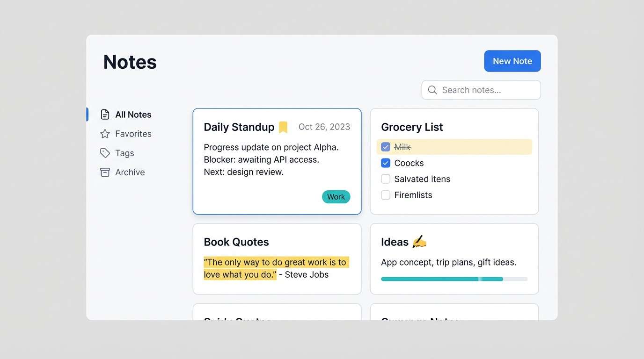Click the All Notes document icon
Image resolution: width=644 pixels, height=359 pixels.
(104, 114)
